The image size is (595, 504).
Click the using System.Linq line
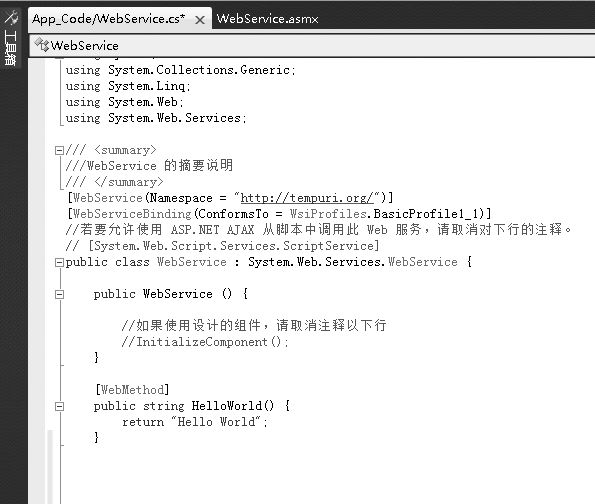(128, 86)
